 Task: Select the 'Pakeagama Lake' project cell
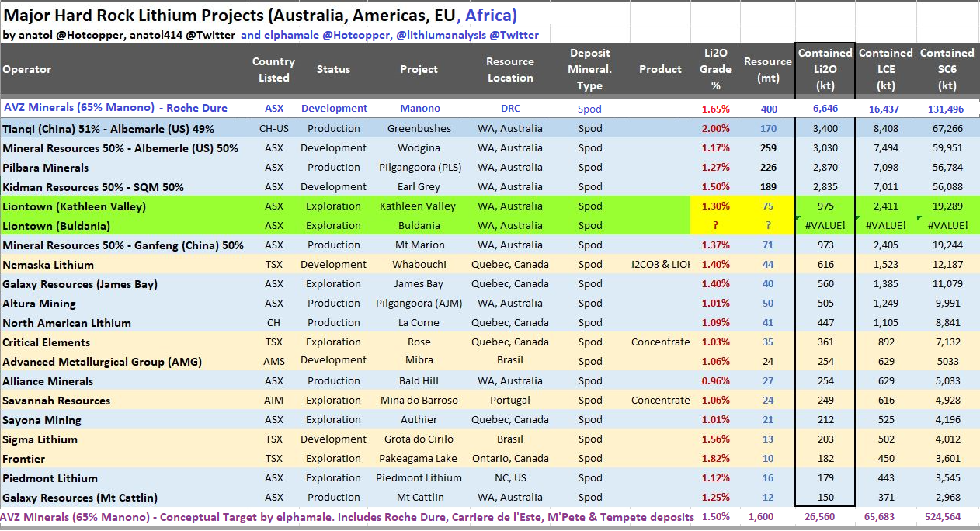coord(419,458)
